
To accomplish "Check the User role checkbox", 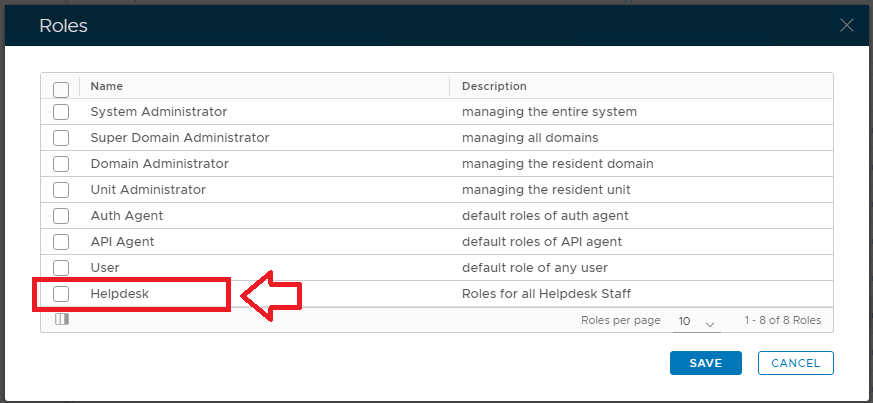I will 61,268.
